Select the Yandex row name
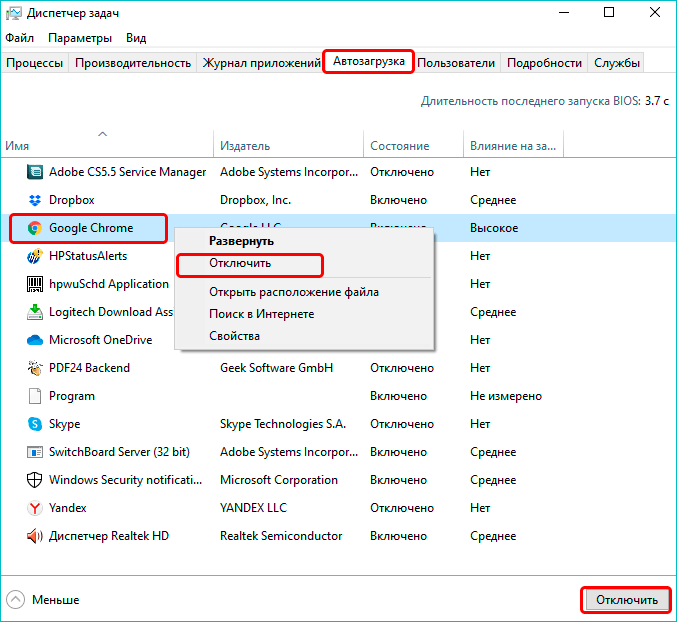677x622 pixels. (67, 508)
